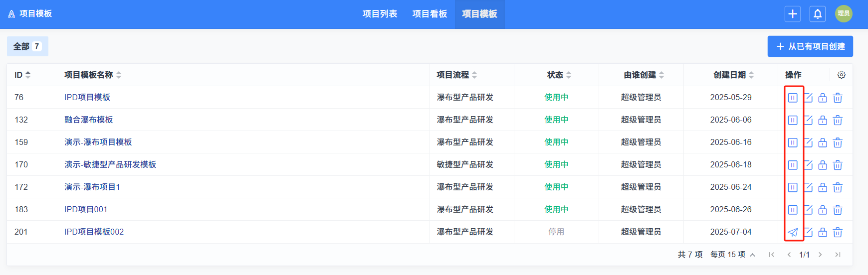Open table column settings gear icon
This screenshot has width=868, height=275.
[842, 75]
